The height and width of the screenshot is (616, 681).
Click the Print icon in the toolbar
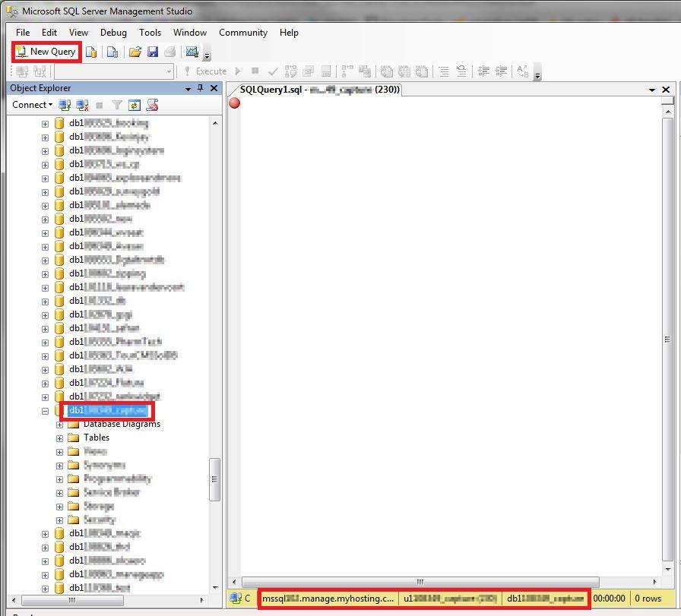pos(169,52)
